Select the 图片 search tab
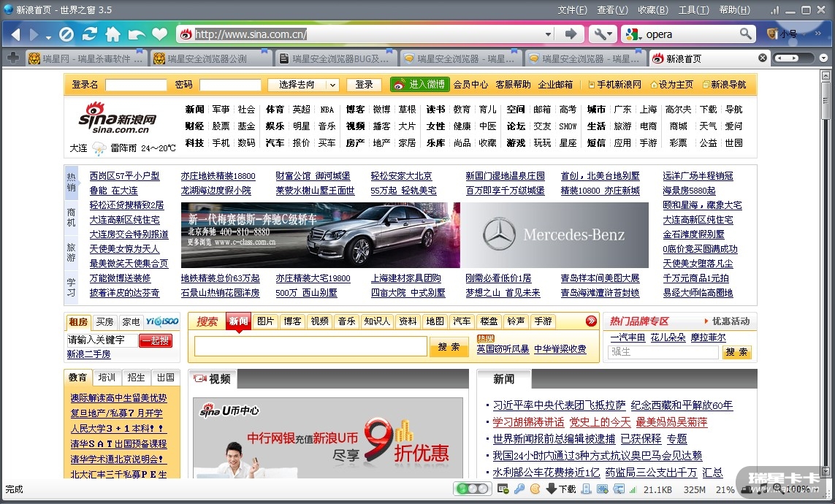This screenshot has height=504, width=835. (265, 321)
